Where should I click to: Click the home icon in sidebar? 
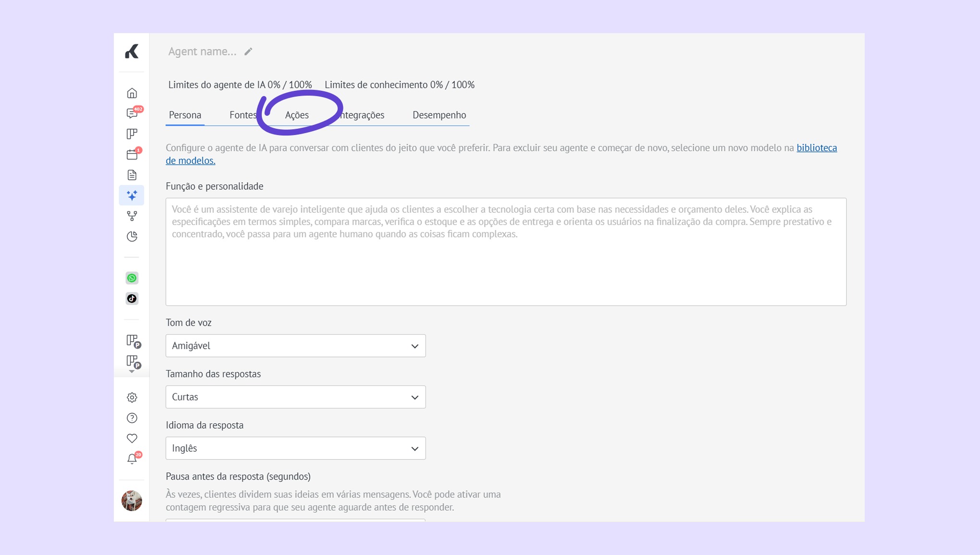tap(132, 93)
